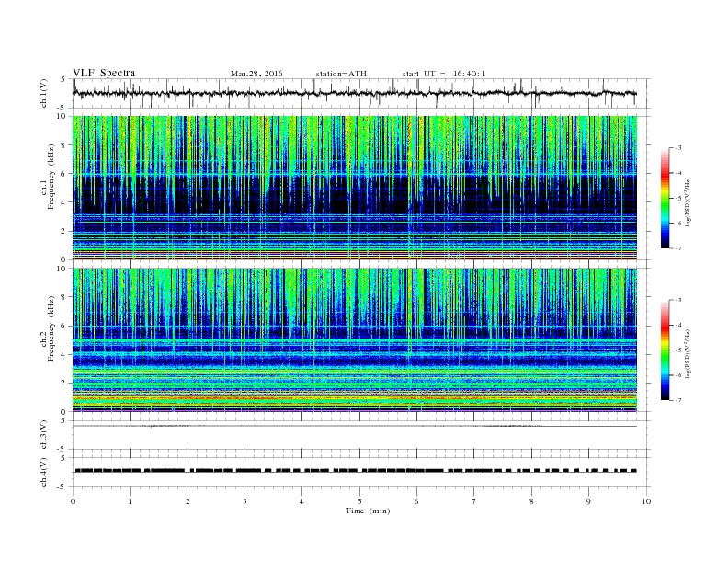This screenshot has height=563, width=728.
Task: Click the "2" tick on the time axis
Action: pos(188,501)
